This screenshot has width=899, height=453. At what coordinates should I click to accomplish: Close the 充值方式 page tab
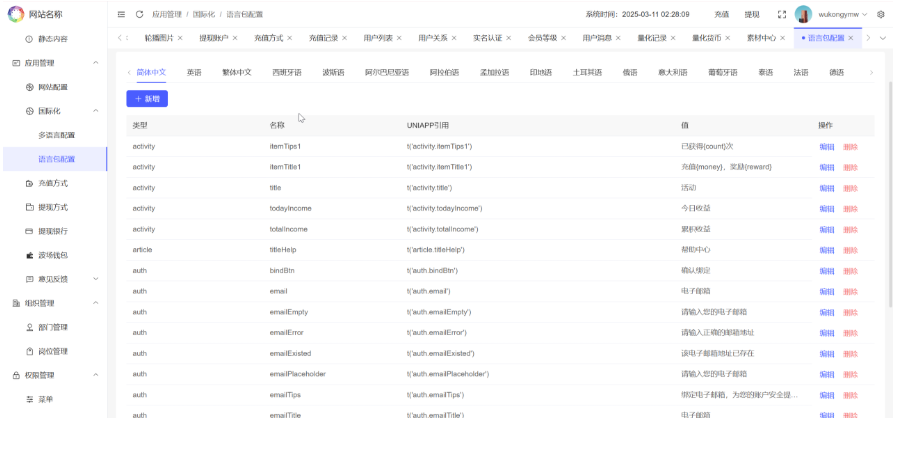click(289, 38)
